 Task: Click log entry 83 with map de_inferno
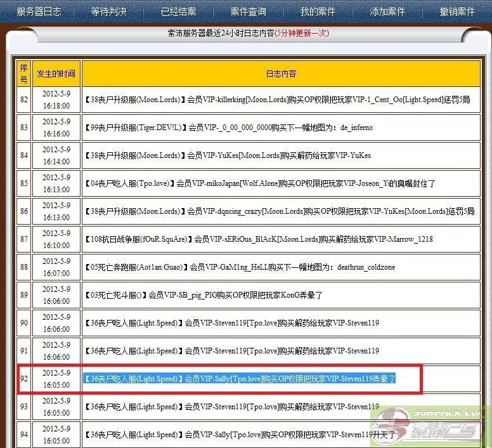tap(228, 128)
